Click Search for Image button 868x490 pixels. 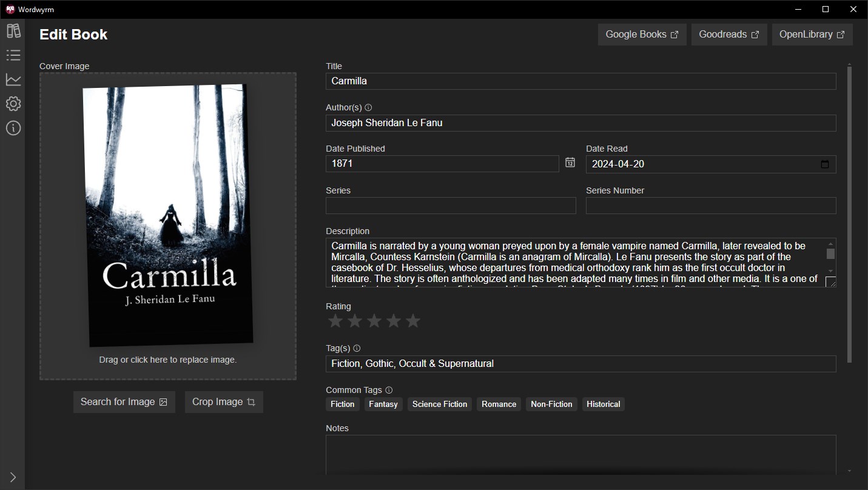124,402
